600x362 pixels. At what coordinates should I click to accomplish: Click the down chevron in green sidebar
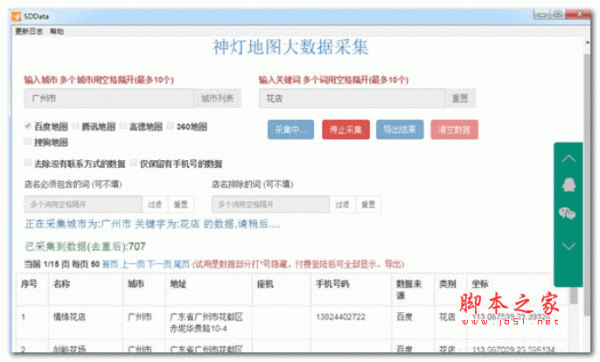(x=569, y=246)
